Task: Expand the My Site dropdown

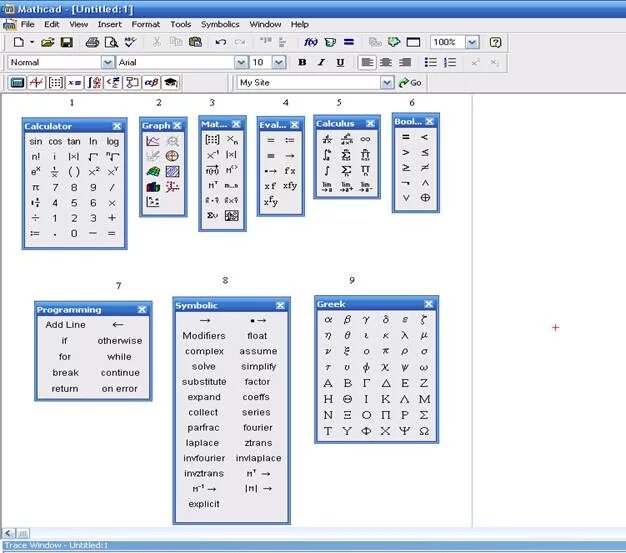Action: click(386, 83)
